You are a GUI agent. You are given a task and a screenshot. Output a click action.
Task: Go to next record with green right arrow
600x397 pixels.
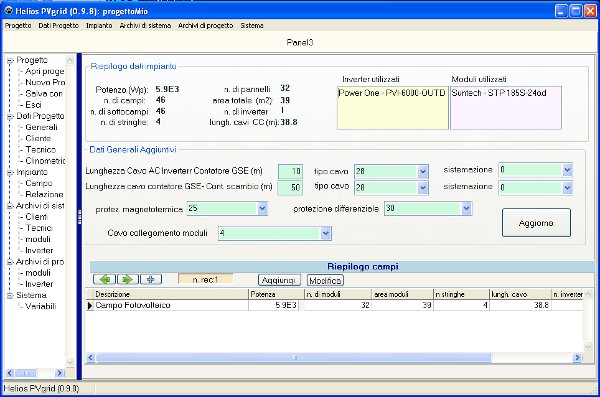pos(128,279)
